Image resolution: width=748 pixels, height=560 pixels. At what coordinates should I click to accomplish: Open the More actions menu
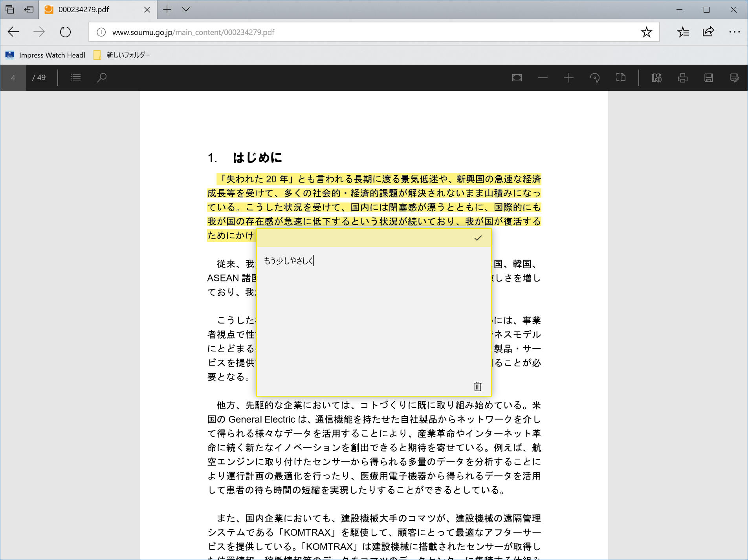[x=733, y=32]
